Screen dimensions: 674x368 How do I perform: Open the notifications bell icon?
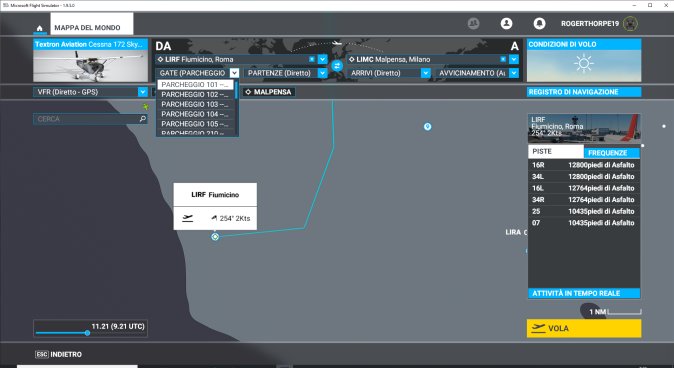tap(539, 23)
